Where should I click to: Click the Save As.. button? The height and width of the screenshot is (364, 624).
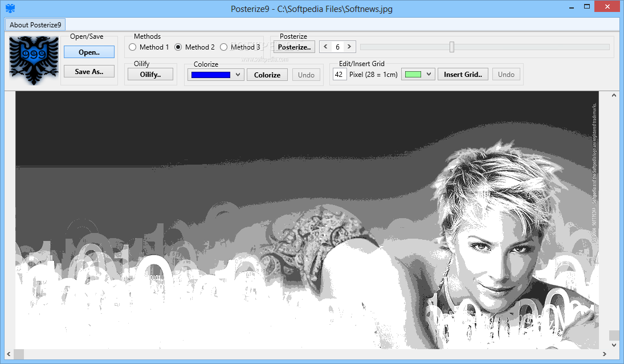point(89,72)
